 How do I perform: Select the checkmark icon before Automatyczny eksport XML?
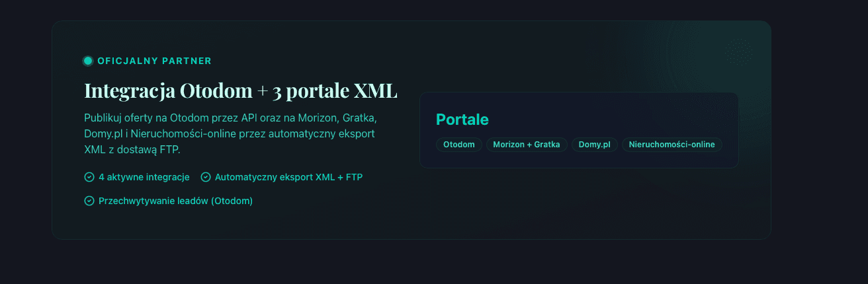[206, 177]
